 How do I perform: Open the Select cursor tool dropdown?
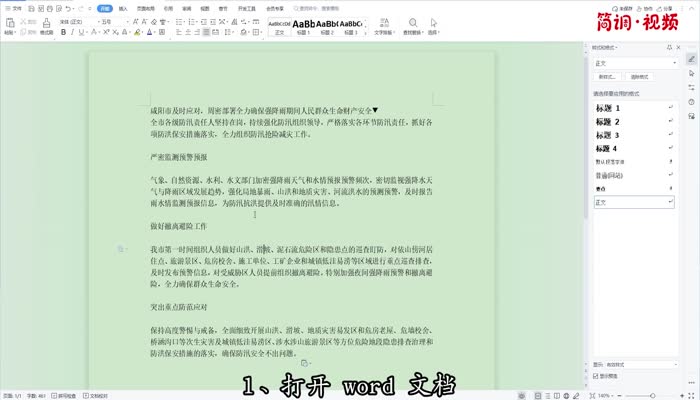[433, 26]
